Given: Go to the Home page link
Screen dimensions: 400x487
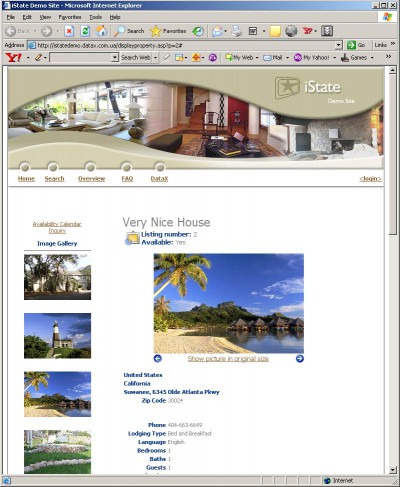Looking at the screenshot, I should [x=26, y=179].
